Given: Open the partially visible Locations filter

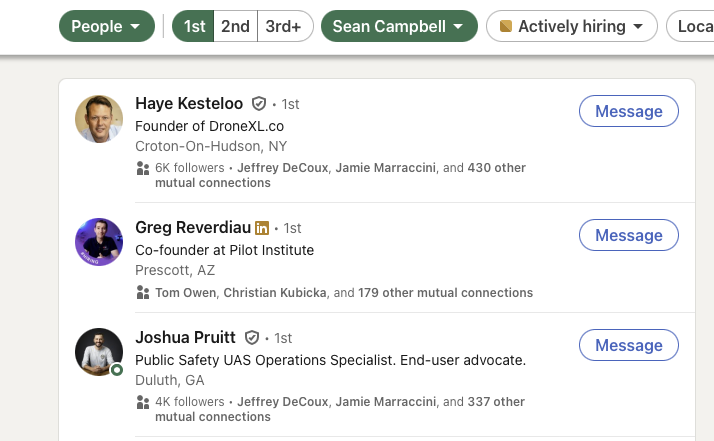Looking at the screenshot, I should [690, 26].
